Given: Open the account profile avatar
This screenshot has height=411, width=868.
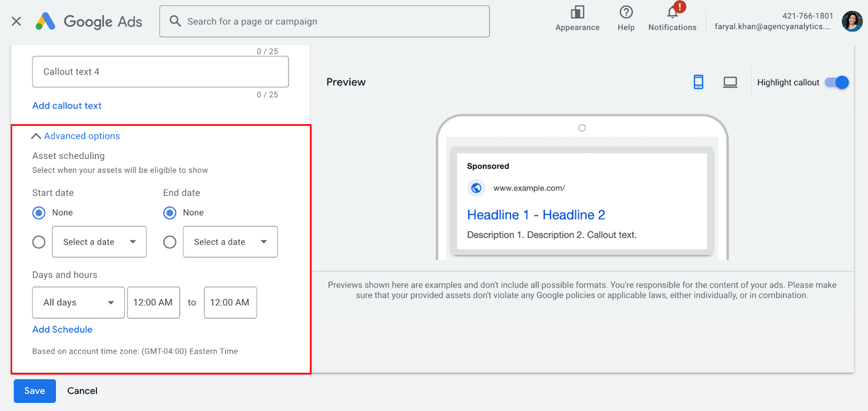Looking at the screenshot, I should tap(852, 21).
